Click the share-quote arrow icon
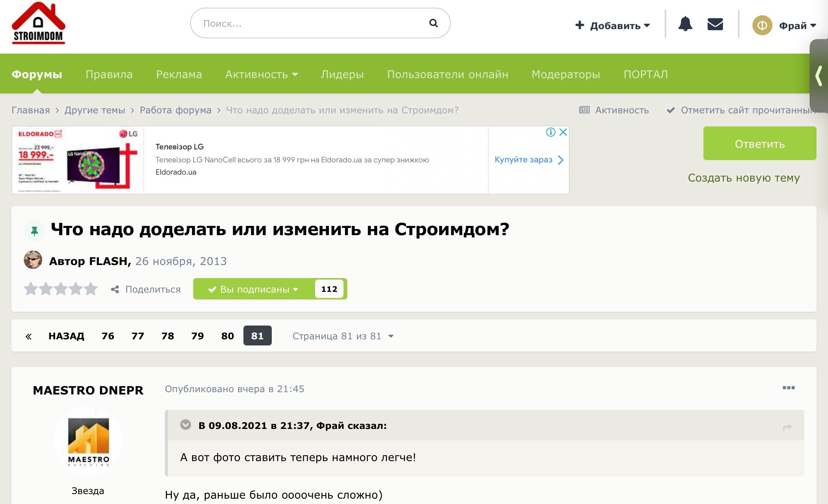Image resolution: width=828 pixels, height=504 pixels. tap(787, 427)
